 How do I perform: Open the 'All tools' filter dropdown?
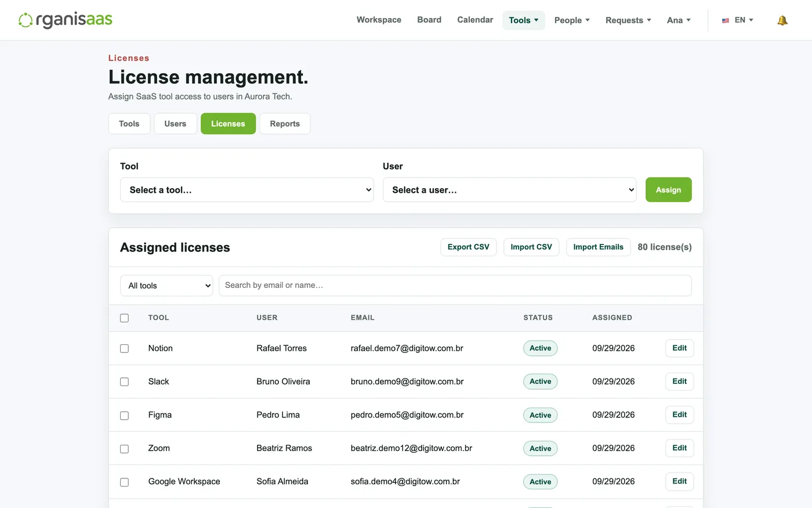point(166,286)
